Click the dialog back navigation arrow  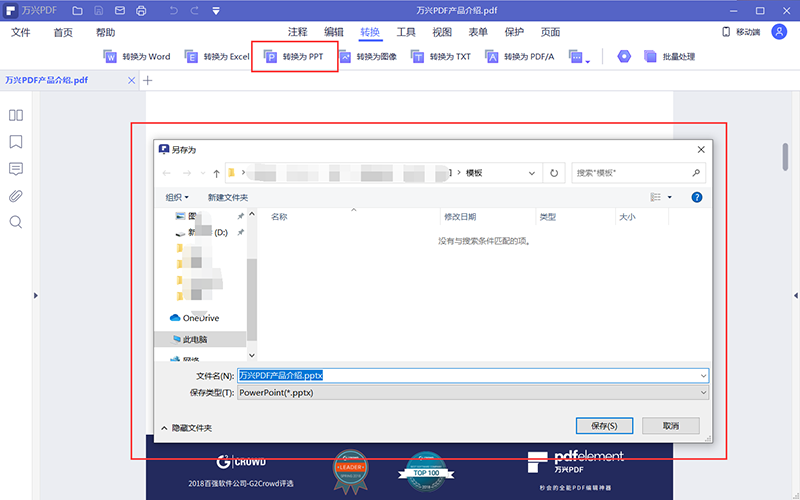point(166,173)
